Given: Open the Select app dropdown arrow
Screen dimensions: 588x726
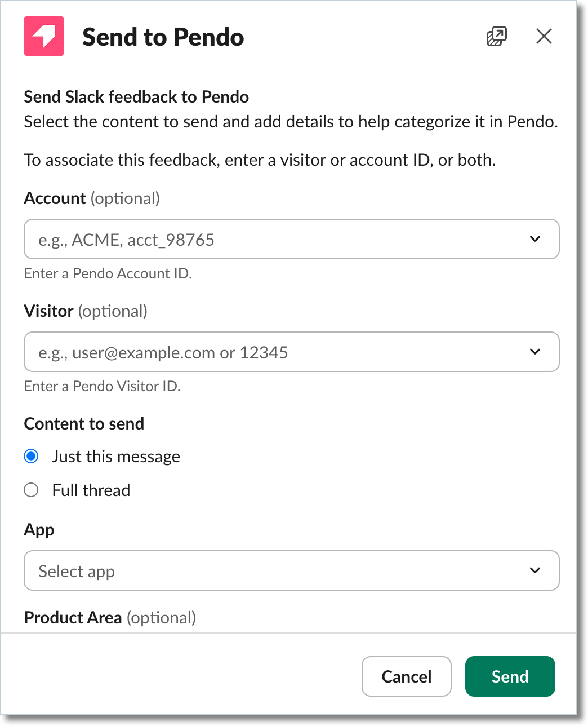Looking at the screenshot, I should [x=535, y=570].
